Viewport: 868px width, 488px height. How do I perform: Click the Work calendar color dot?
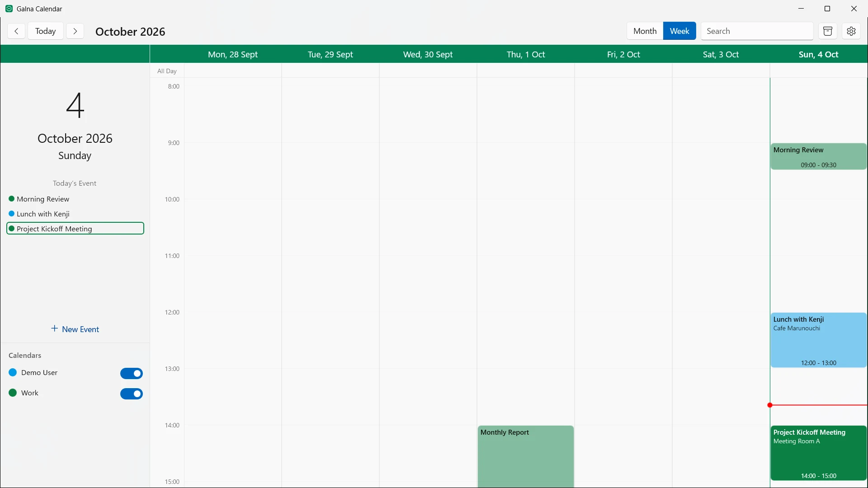tap(13, 393)
